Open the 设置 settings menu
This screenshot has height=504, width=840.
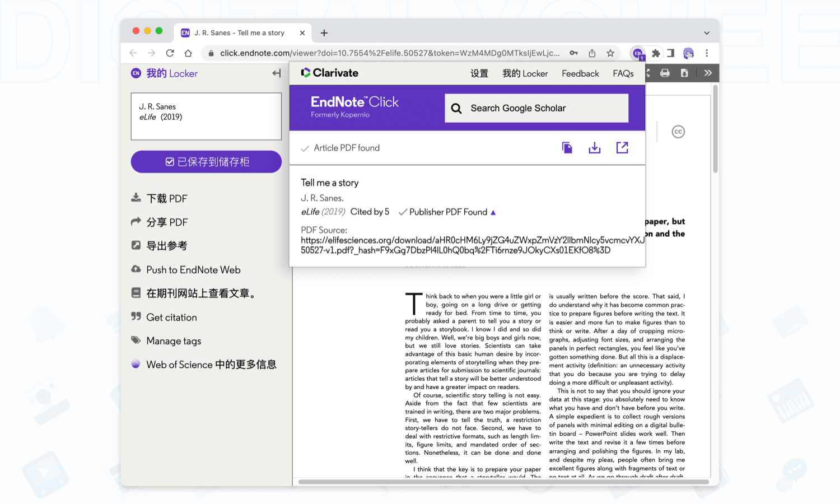[479, 73]
